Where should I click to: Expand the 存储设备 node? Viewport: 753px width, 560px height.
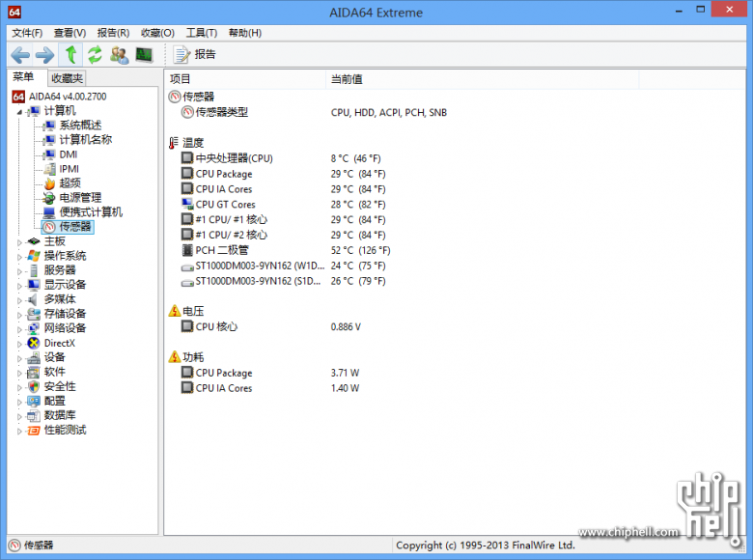[19, 315]
